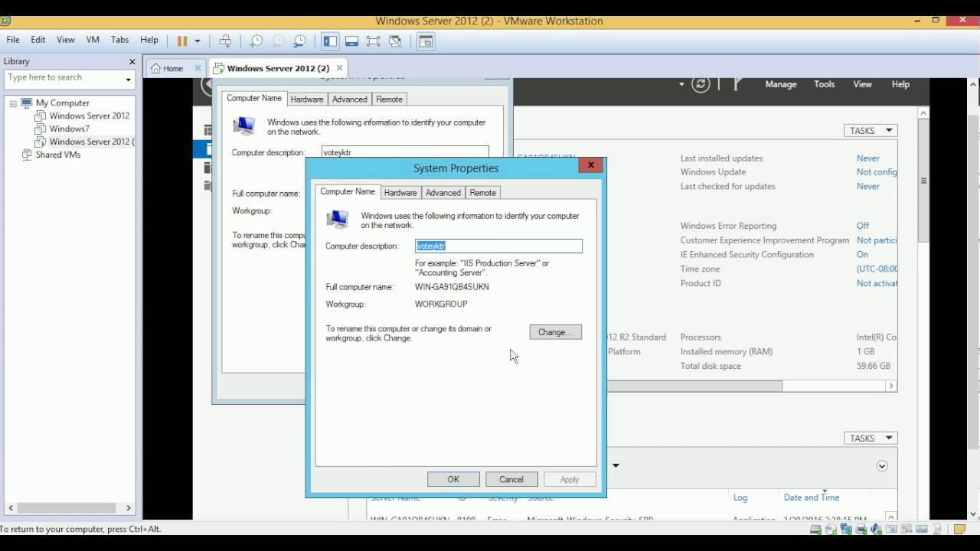Take a snapshot of this virtual machine
This screenshot has height=551, width=980.
pos(256,41)
